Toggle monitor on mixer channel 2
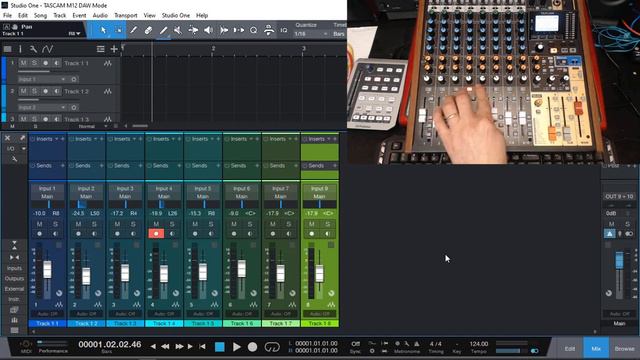 [x=94, y=233]
